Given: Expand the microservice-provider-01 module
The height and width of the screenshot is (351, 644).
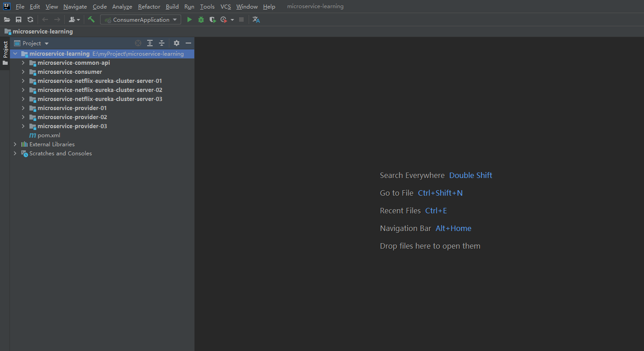Looking at the screenshot, I should 23,108.
